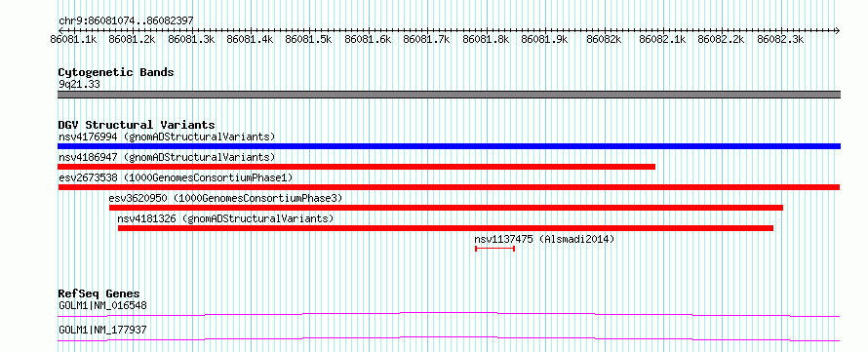Select the red nsv4186947 variant bar
Viewport: 868px width, 352px height.
point(357,167)
